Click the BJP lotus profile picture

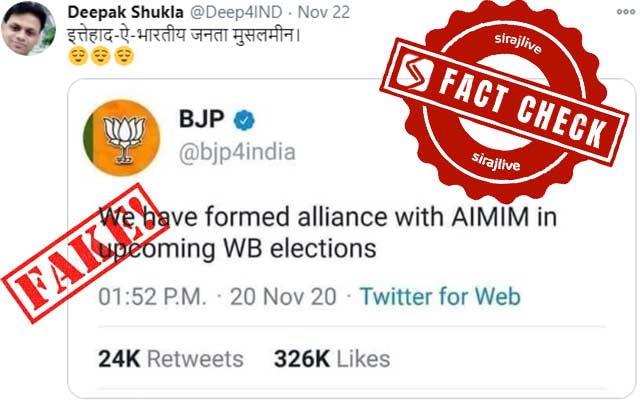122,138
